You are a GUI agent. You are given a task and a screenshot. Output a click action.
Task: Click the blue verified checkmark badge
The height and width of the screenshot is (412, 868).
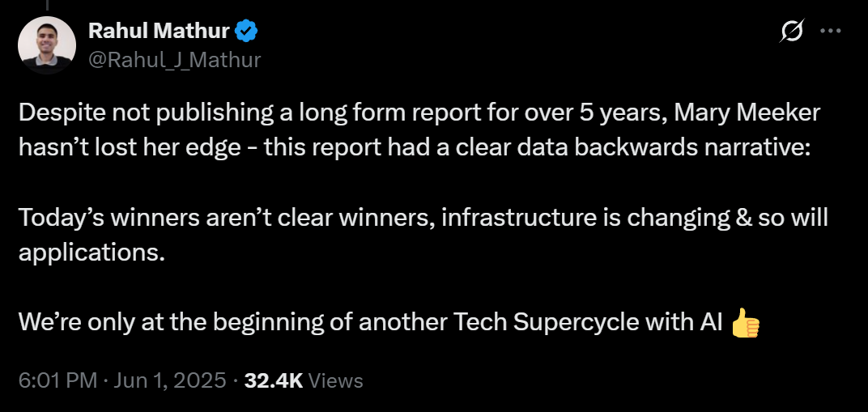246,32
